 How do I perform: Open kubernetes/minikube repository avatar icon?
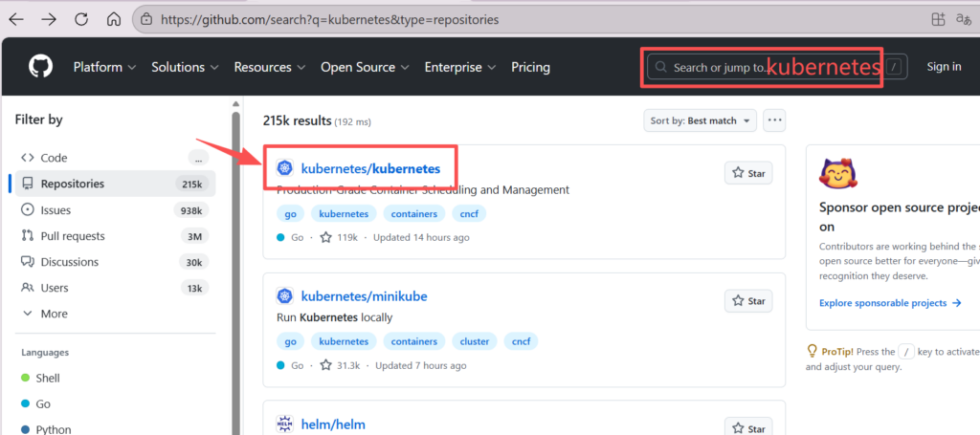tap(284, 296)
